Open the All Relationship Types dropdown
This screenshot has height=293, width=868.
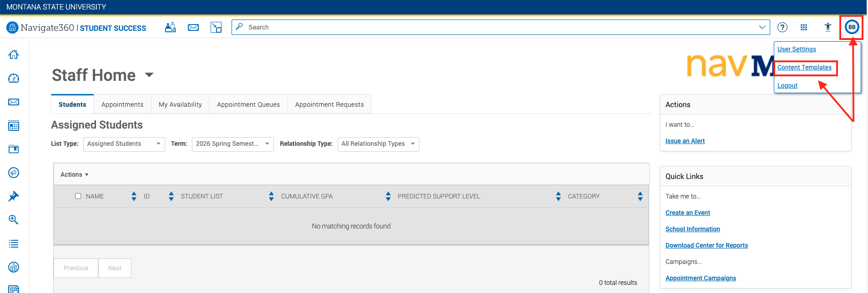pyautogui.click(x=378, y=144)
